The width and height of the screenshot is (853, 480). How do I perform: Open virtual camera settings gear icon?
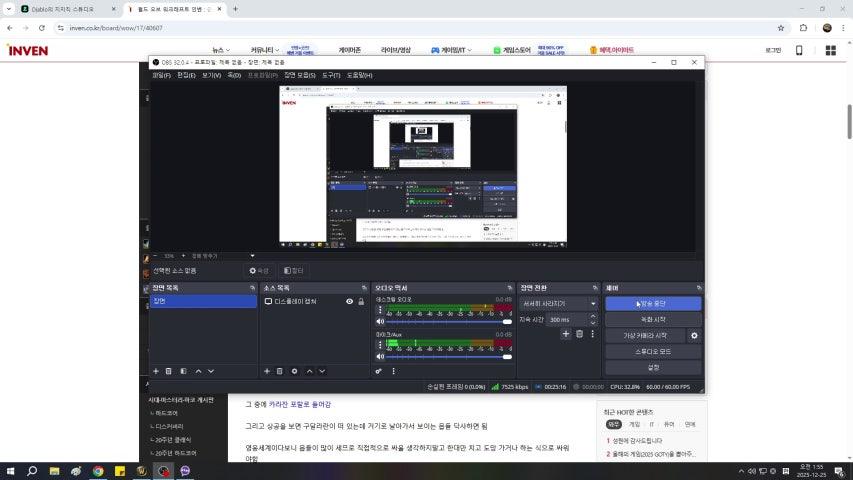[694, 336]
